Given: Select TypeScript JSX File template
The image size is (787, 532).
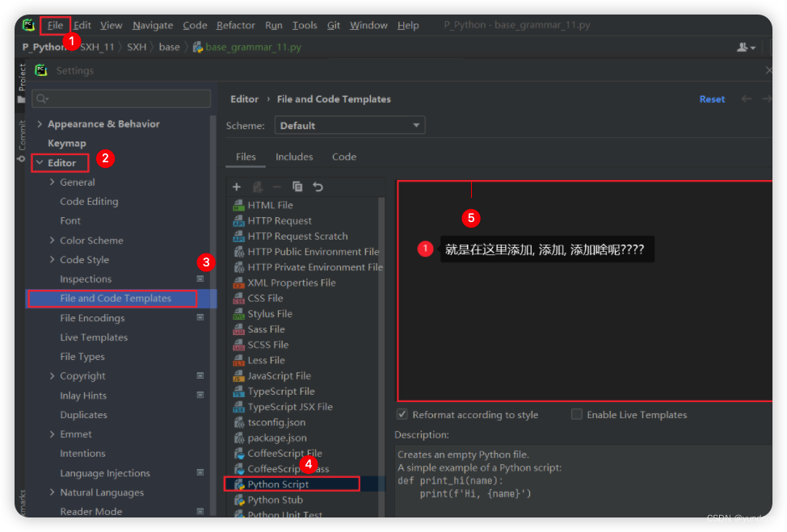Looking at the screenshot, I should tap(290, 407).
